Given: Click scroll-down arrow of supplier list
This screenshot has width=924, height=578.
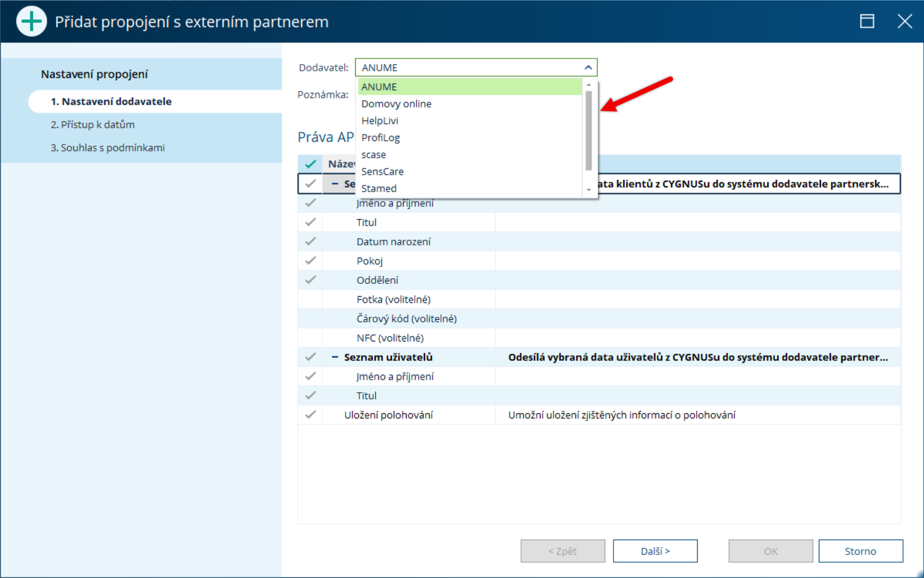Looking at the screenshot, I should [x=589, y=190].
